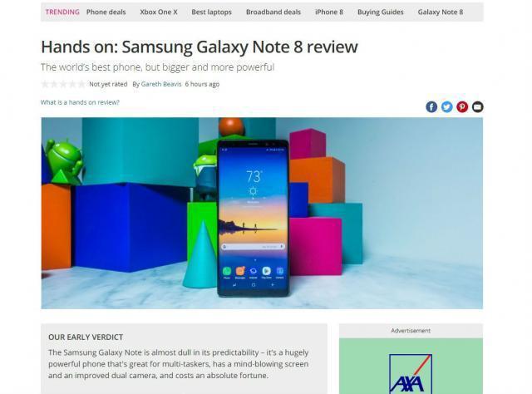This screenshot has height=394, width=532.
Task: Open Phone deals trending topic
Action: 106,12
